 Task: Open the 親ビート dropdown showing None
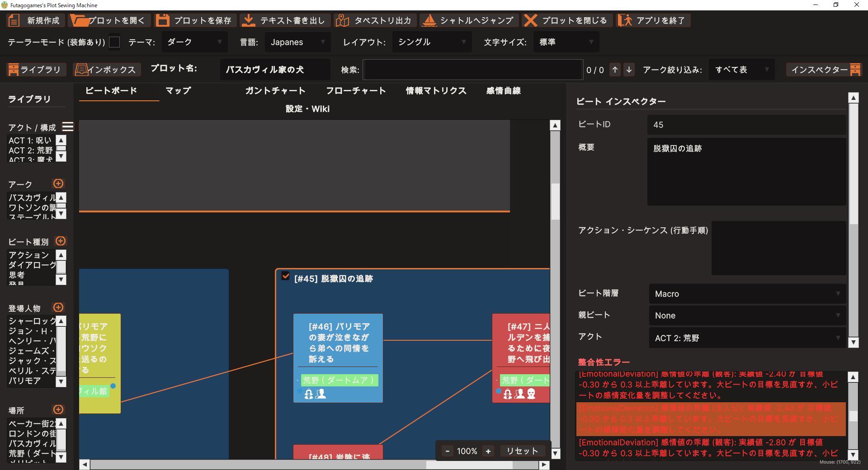747,315
